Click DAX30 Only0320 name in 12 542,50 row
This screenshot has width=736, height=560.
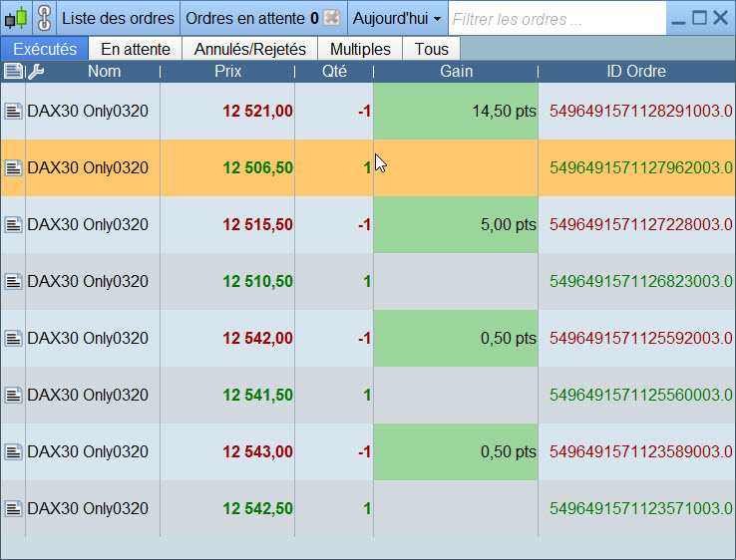[88, 508]
